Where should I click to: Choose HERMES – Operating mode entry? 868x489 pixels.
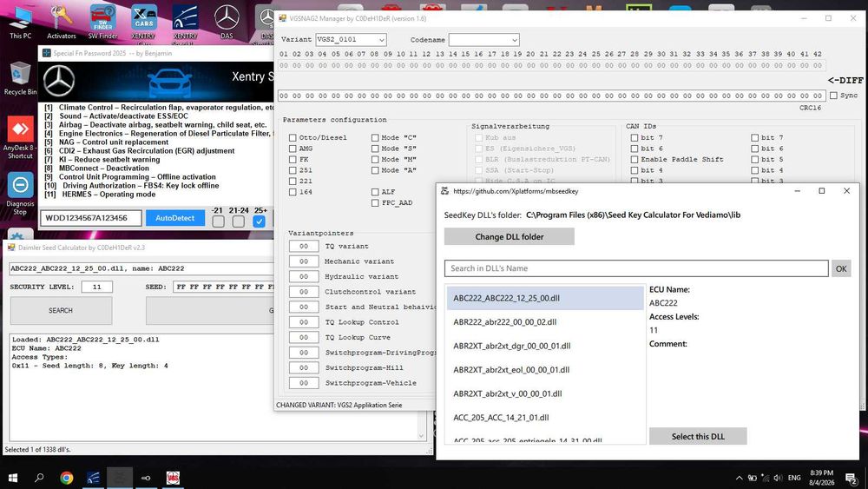coord(100,195)
